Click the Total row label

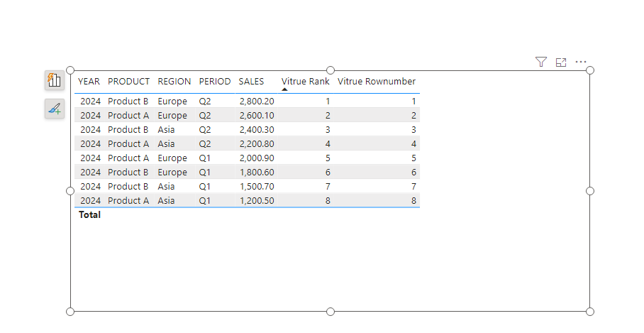(x=89, y=214)
